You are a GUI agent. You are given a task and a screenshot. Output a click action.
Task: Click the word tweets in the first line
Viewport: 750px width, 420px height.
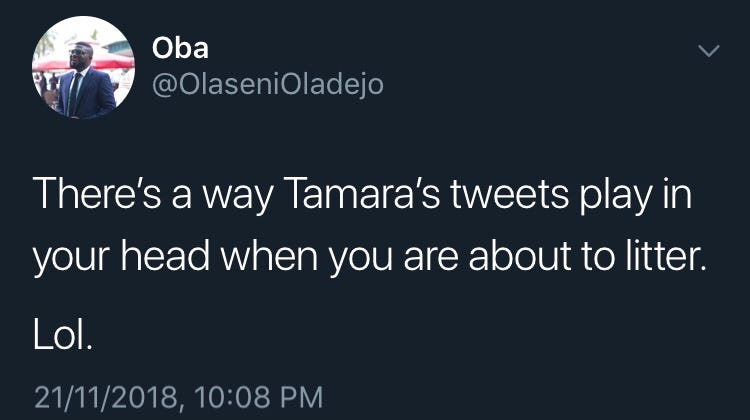(x=509, y=194)
